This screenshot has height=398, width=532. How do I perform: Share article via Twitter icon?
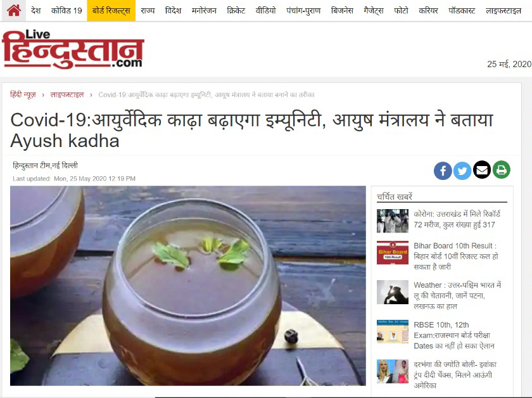pos(462,170)
